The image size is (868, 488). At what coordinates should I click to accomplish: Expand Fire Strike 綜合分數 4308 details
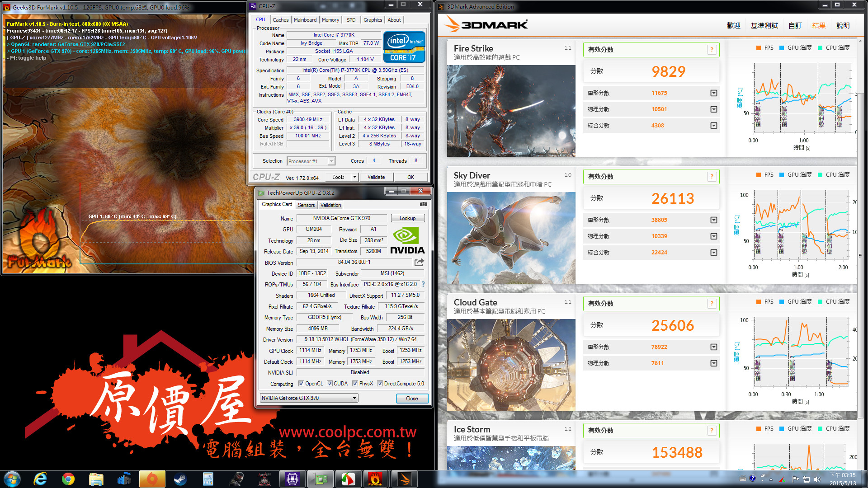point(713,126)
